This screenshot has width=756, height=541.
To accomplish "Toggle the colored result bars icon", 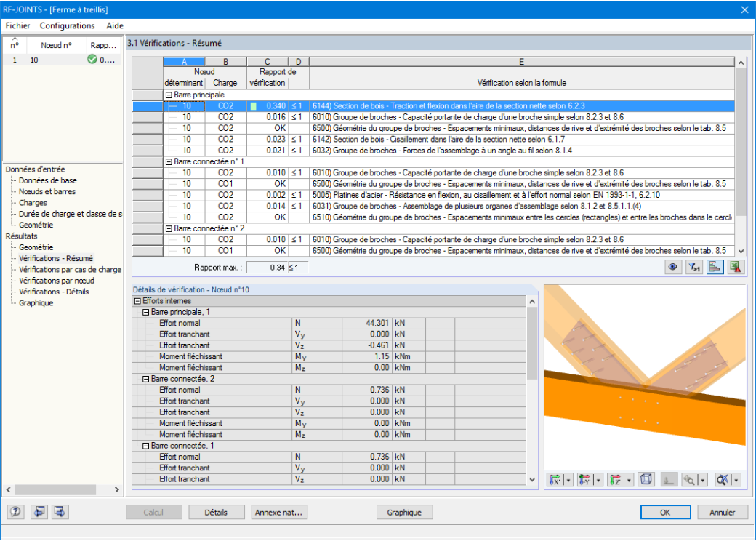I will (715, 267).
